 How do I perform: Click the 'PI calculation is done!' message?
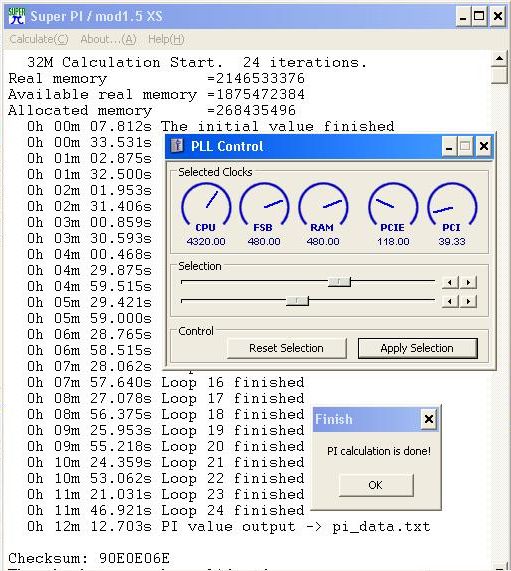click(x=379, y=451)
